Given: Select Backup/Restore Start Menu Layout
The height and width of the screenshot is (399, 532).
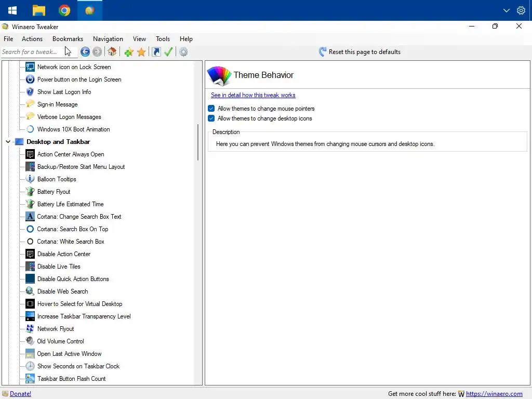Looking at the screenshot, I should pos(81,167).
